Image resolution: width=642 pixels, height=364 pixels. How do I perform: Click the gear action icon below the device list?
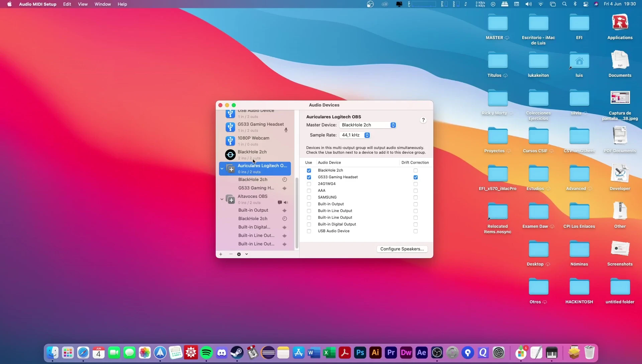(239, 254)
